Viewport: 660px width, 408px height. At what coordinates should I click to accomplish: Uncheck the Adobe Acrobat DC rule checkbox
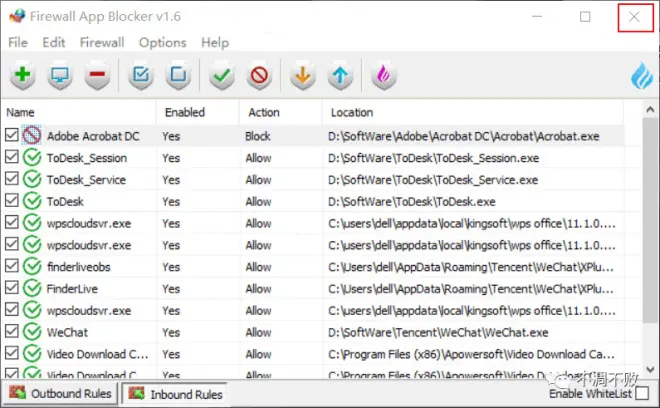click(12, 135)
